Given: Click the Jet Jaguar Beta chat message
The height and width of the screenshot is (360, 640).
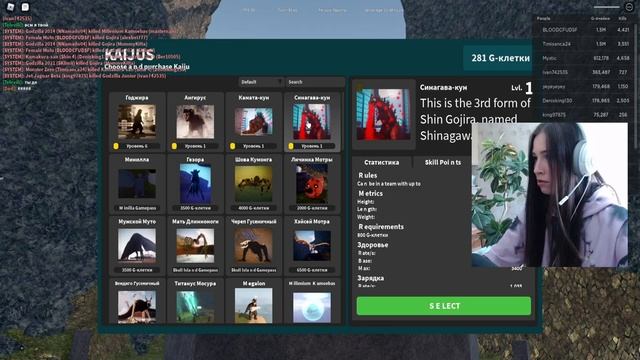Looking at the screenshot, I should [84, 76].
